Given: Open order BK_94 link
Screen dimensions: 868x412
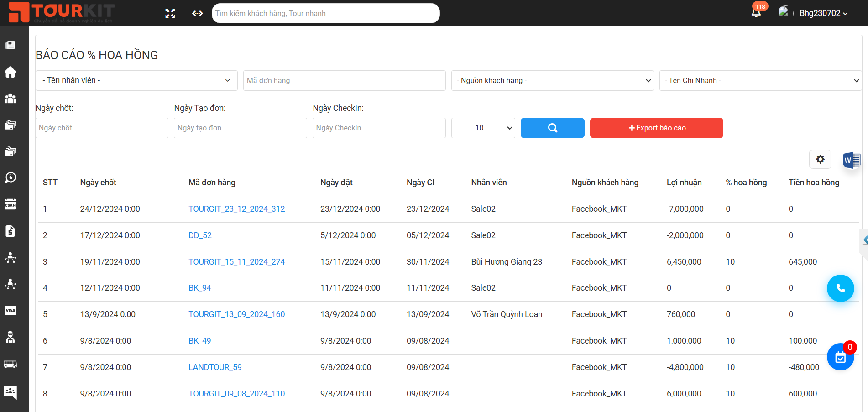Looking at the screenshot, I should point(199,288).
